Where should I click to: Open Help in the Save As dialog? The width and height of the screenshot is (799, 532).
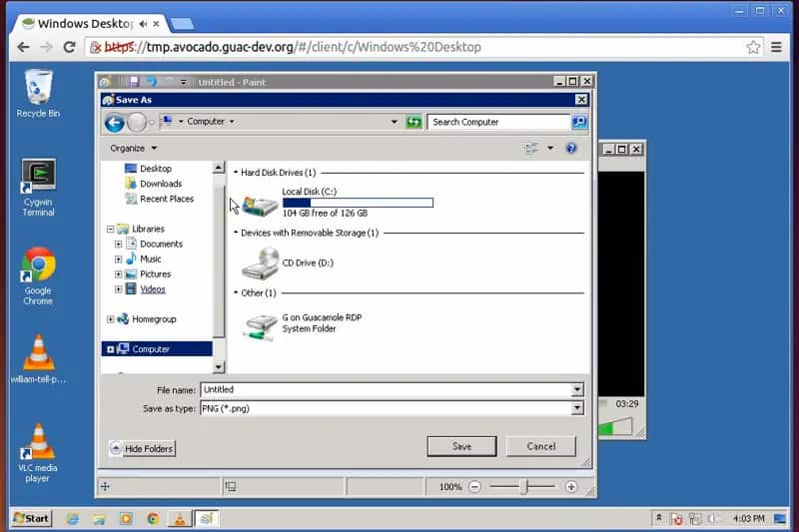(x=571, y=148)
